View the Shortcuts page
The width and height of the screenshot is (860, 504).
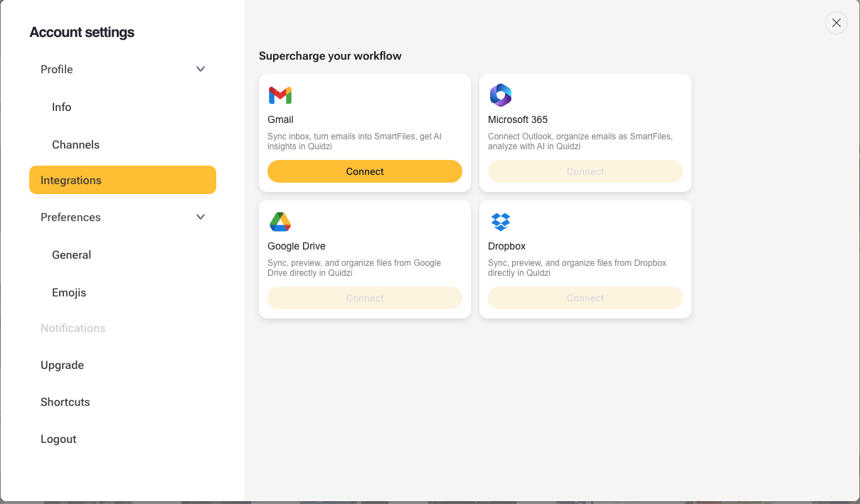[65, 402]
